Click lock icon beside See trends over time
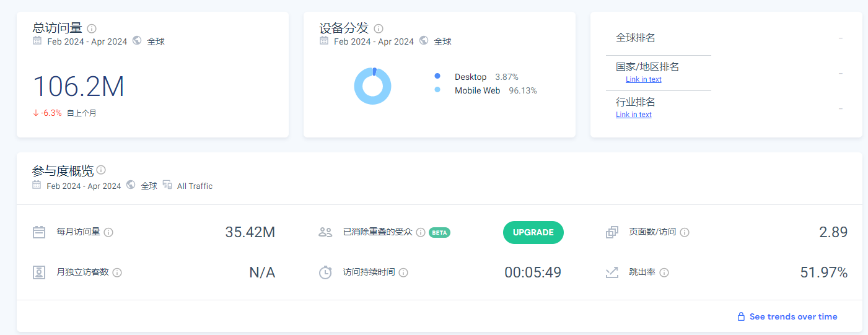The image size is (868, 335). [x=741, y=316]
